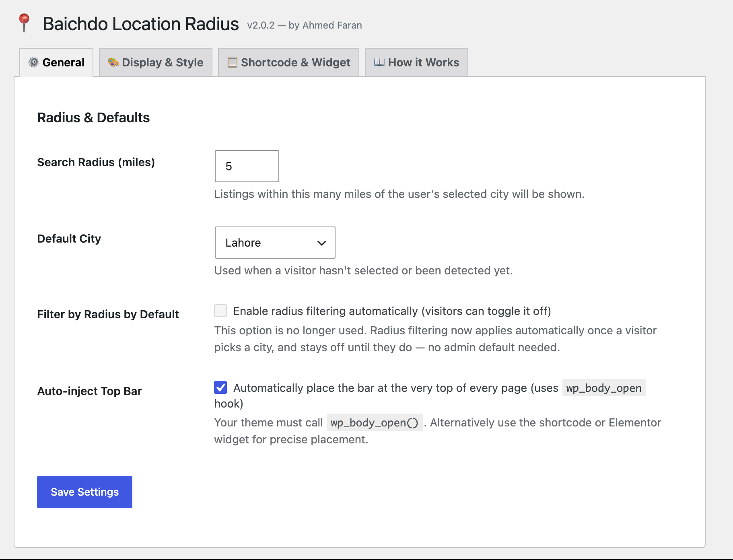Open the Display & Style tab
The height and width of the screenshot is (560, 733).
pos(156,62)
